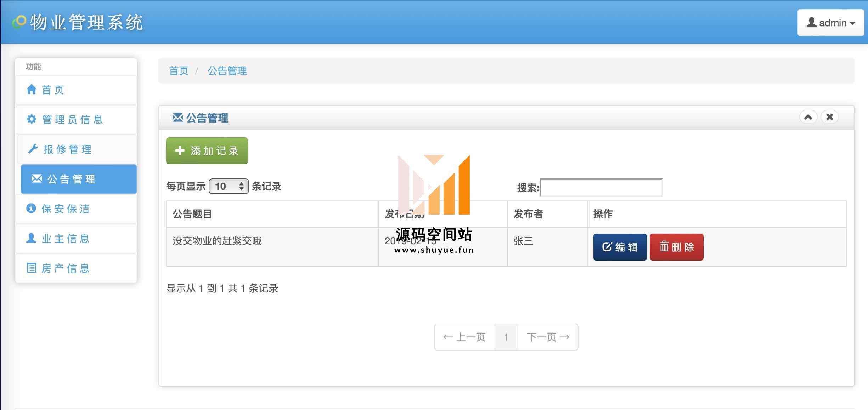This screenshot has width=868, height=410.
Task: Close the 公告管理 panel
Action: tap(830, 117)
